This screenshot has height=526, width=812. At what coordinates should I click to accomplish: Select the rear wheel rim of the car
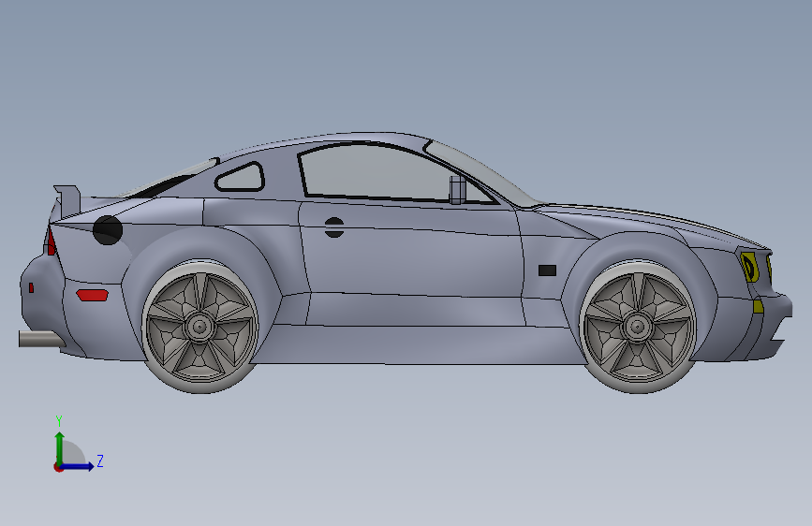tap(199, 327)
